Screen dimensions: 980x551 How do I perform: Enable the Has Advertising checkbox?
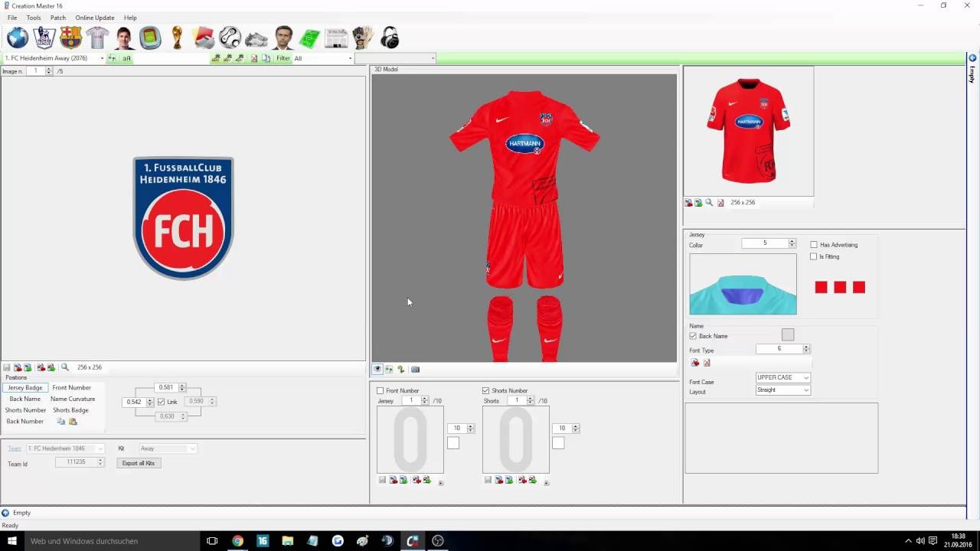point(814,245)
